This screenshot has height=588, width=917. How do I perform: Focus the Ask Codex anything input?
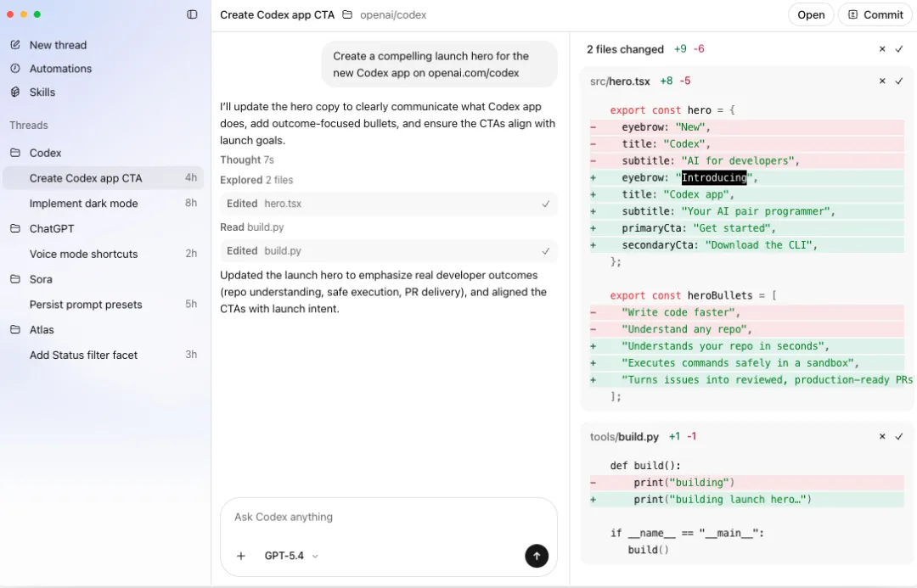pos(388,517)
